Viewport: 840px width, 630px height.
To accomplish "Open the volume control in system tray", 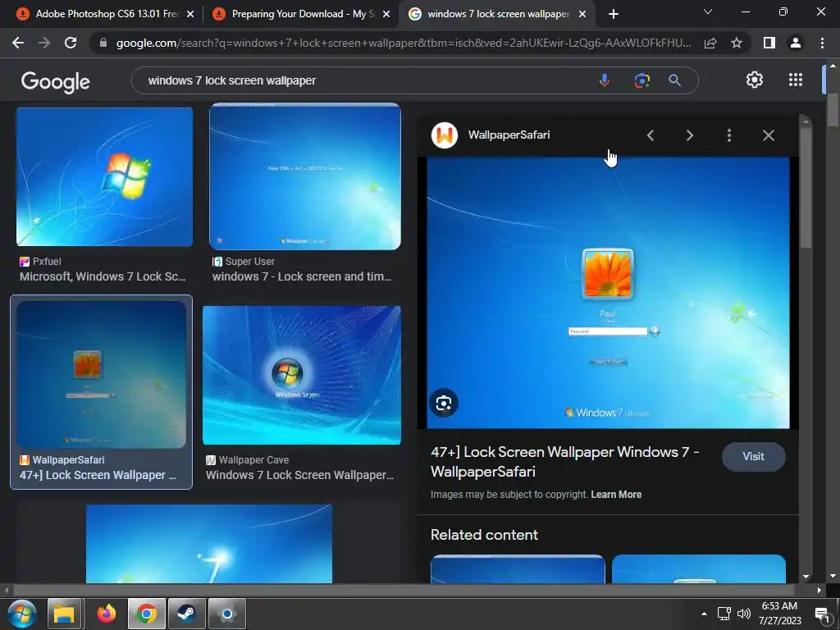I will [743, 614].
